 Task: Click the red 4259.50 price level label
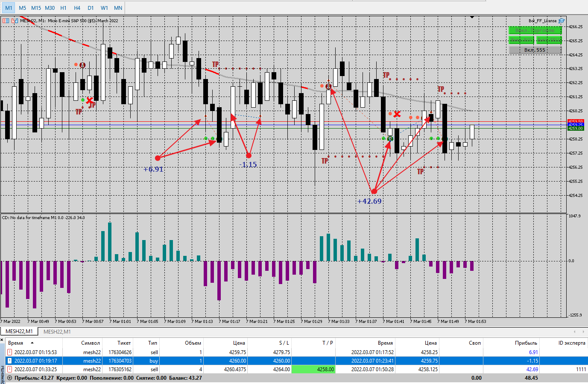(x=575, y=122)
